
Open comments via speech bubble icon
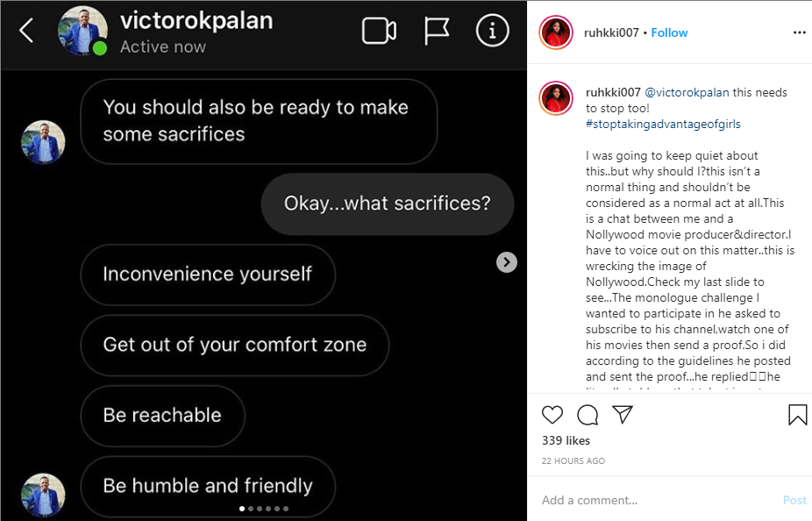coord(588,415)
